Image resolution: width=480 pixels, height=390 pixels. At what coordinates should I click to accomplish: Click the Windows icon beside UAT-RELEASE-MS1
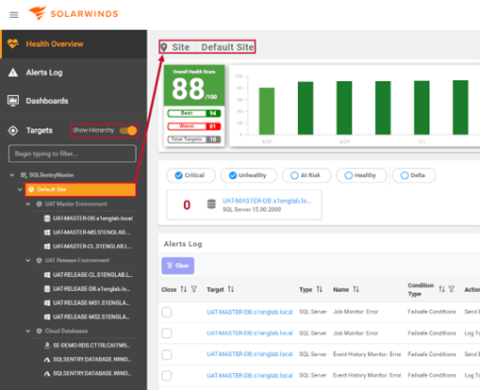tap(47, 303)
